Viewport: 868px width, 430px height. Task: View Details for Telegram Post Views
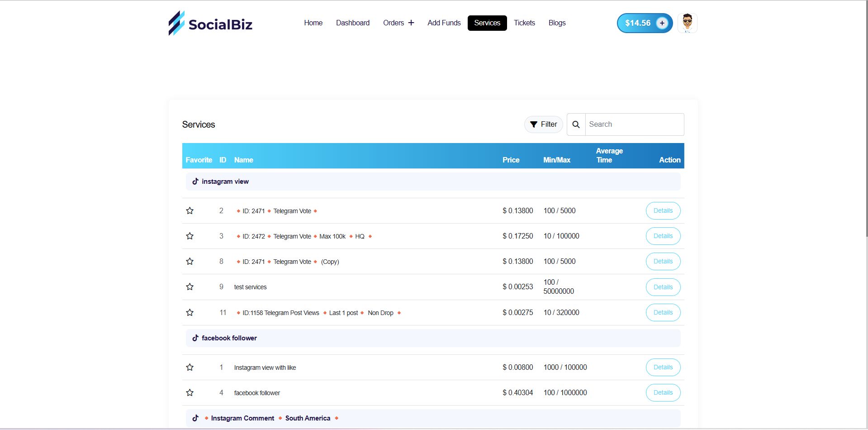[x=663, y=312]
